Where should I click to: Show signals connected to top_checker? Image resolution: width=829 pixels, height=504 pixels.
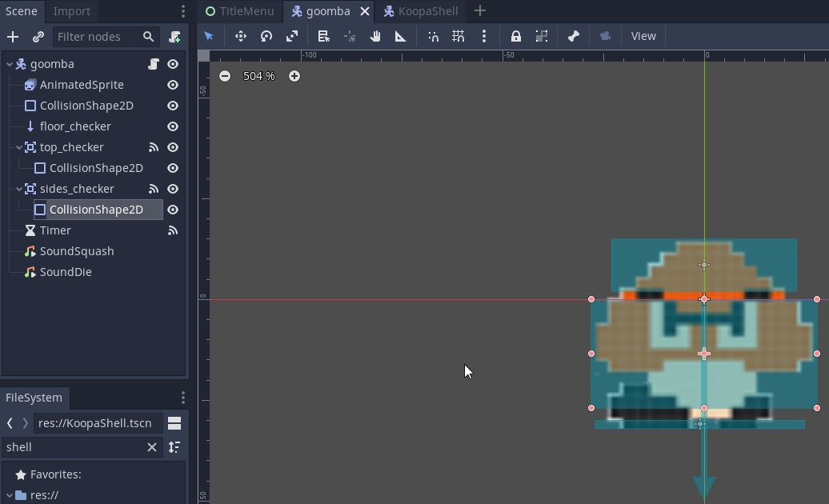[x=154, y=147]
